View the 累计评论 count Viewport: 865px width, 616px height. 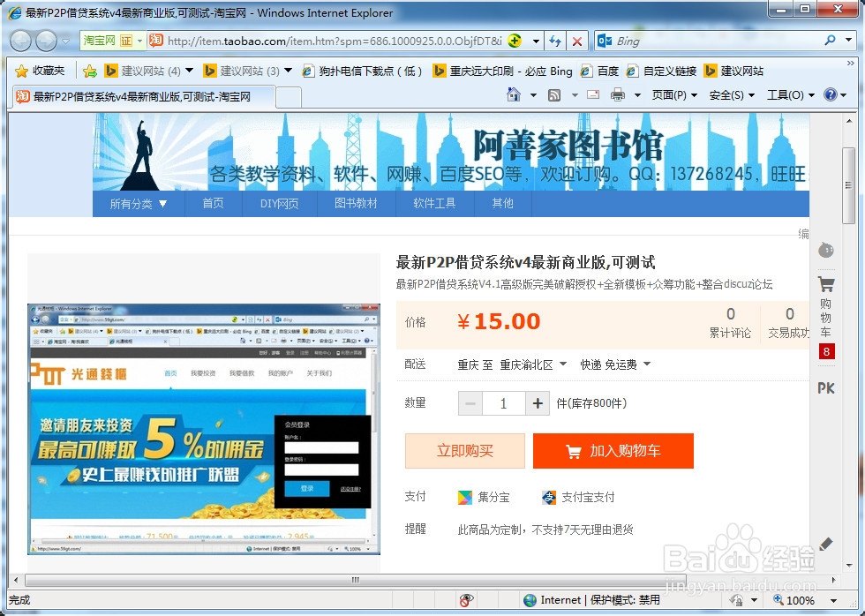[730, 323]
